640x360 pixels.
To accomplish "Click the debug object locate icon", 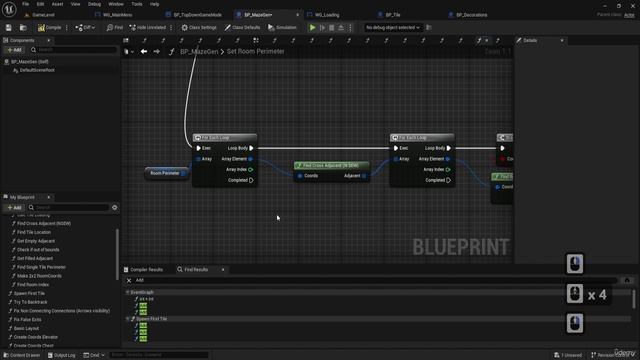I will click(429, 27).
